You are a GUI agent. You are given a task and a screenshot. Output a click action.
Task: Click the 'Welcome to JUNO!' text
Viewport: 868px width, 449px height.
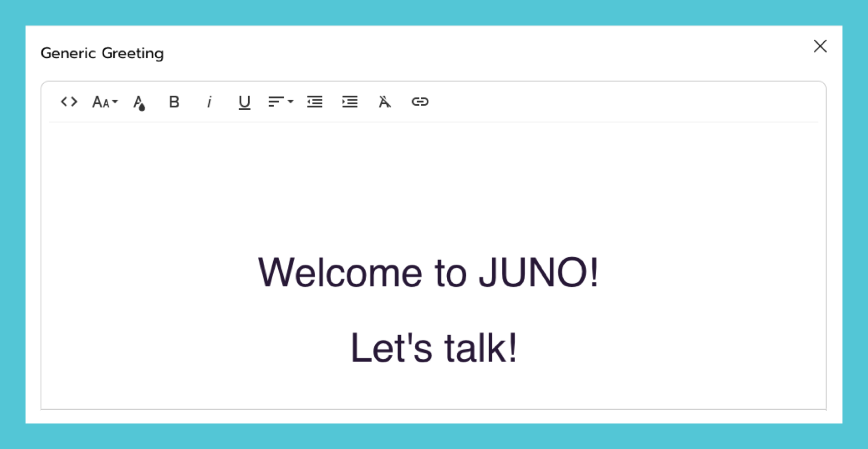pyautogui.click(x=428, y=272)
